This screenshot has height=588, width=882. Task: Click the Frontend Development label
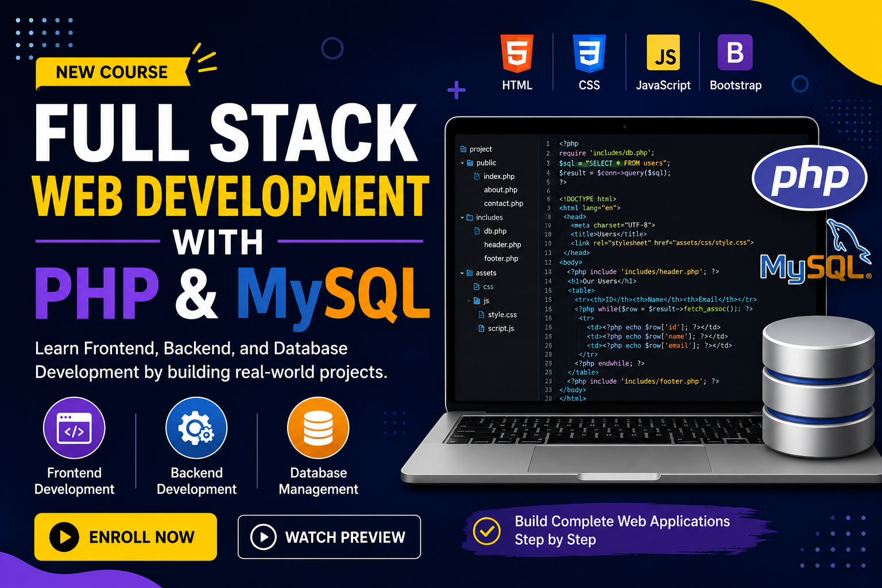tap(74, 481)
